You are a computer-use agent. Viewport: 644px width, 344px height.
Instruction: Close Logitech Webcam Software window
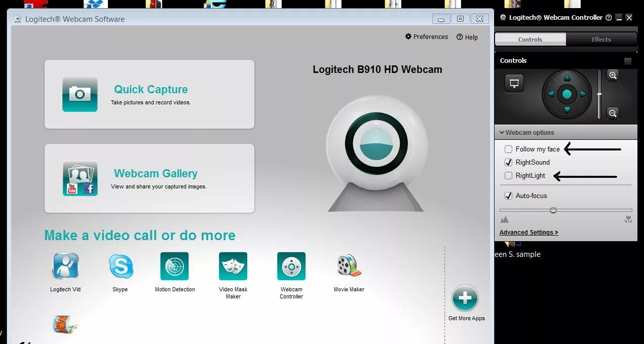pyautogui.click(x=479, y=19)
